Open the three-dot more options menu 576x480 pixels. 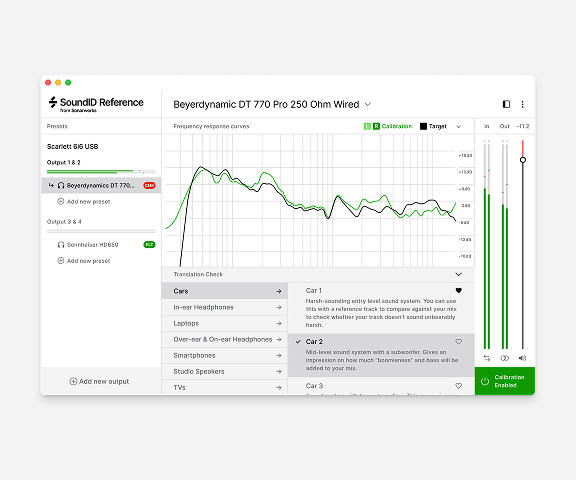pyautogui.click(x=522, y=104)
